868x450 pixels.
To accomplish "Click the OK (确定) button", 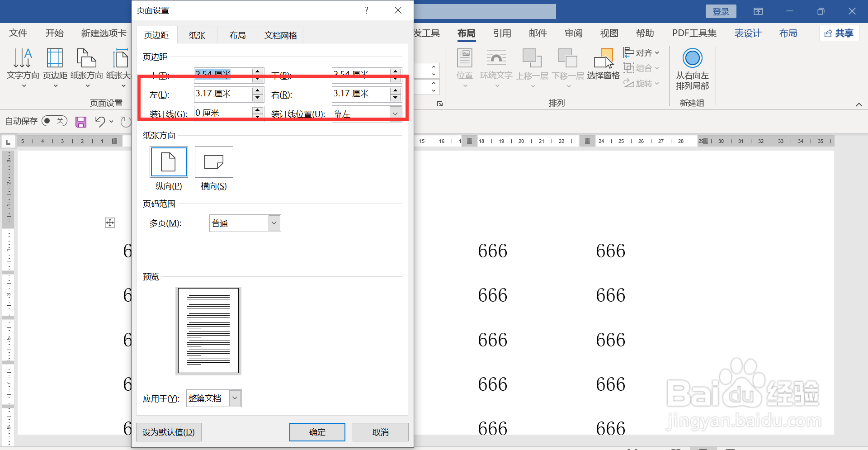I will point(317,432).
